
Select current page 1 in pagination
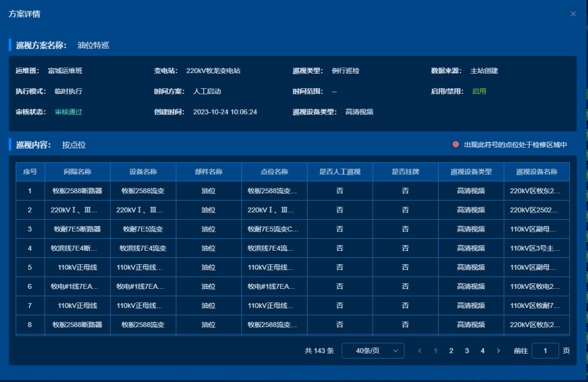pos(435,351)
